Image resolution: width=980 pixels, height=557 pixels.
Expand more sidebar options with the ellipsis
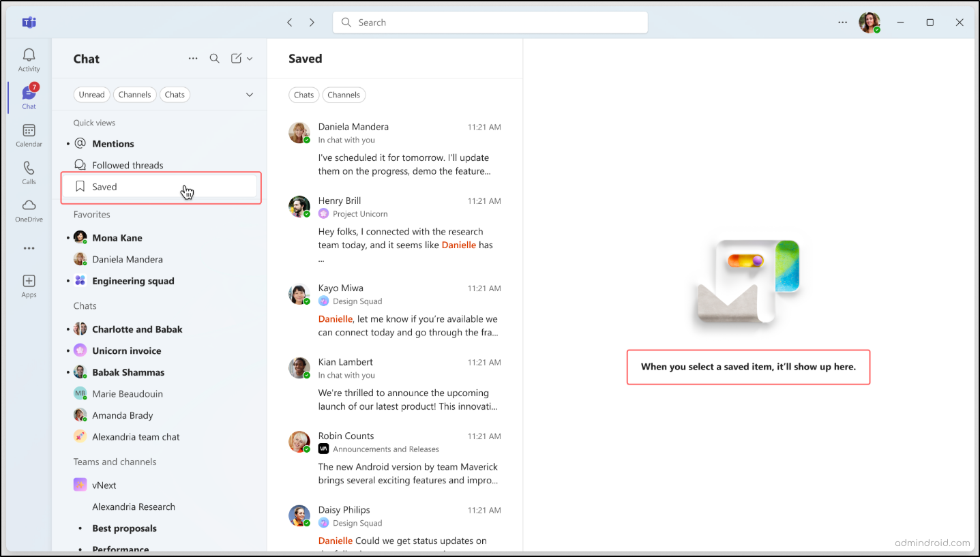click(29, 248)
